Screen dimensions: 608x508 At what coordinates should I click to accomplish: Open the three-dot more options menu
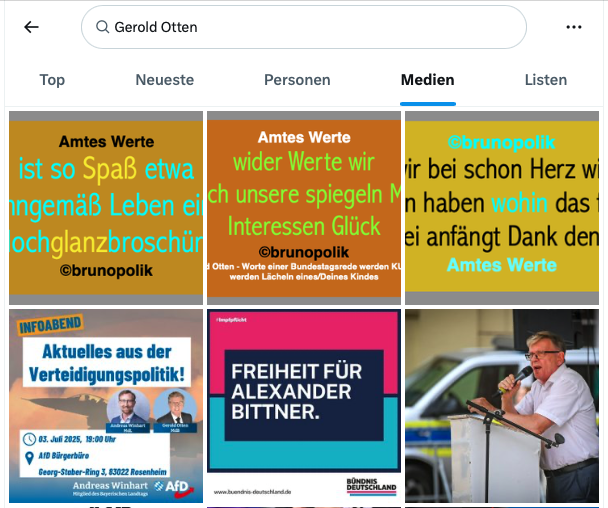573,27
